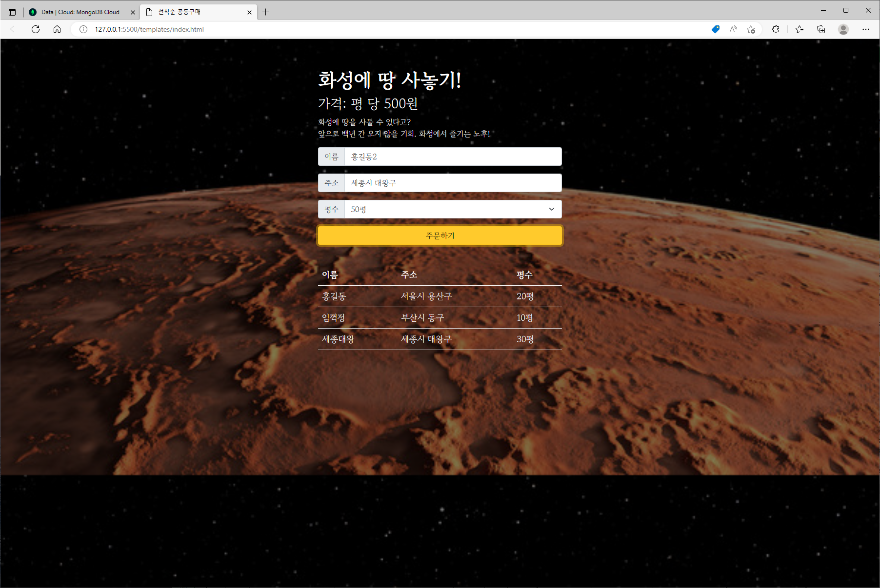Focus the 주소 input field
The image size is (880, 588).
pyautogui.click(x=453, y=183)
